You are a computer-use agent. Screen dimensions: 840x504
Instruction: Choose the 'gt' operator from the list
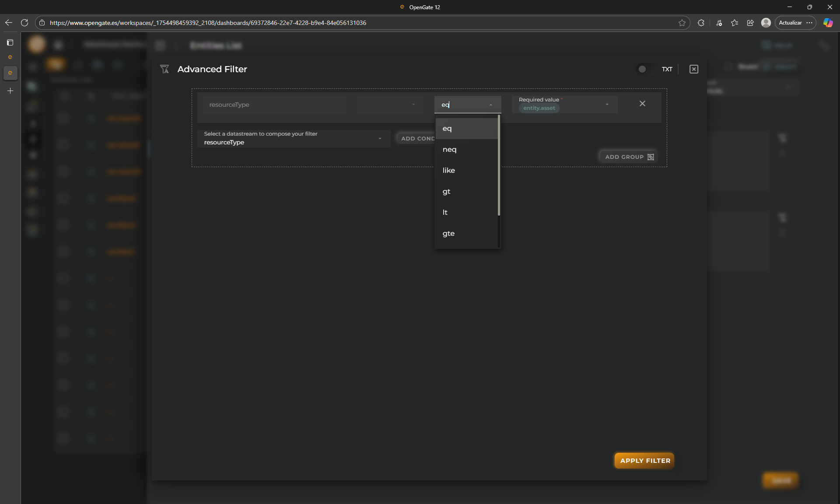[446, 192]
